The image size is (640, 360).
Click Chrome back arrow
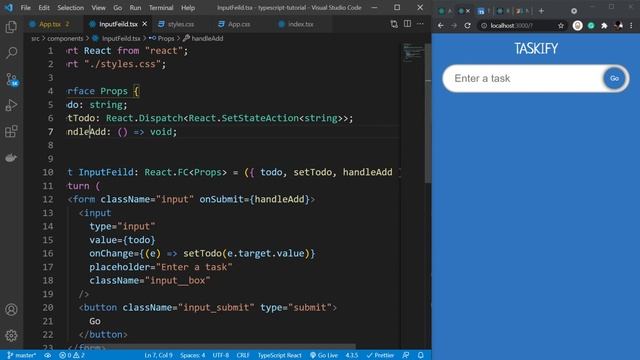tap(441, 25)
